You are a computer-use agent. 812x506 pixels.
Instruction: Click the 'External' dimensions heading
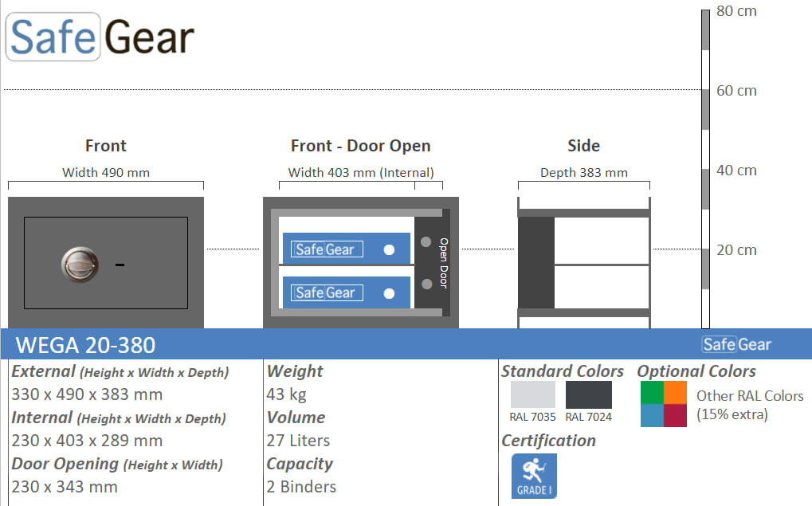coord(120,371)
